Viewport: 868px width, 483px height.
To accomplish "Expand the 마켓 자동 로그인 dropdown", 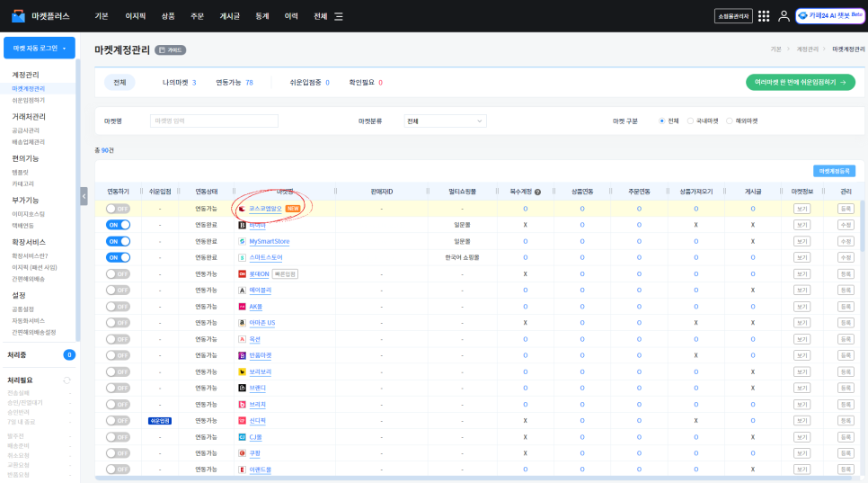I will pyautogui.click(x=40, y=49).
